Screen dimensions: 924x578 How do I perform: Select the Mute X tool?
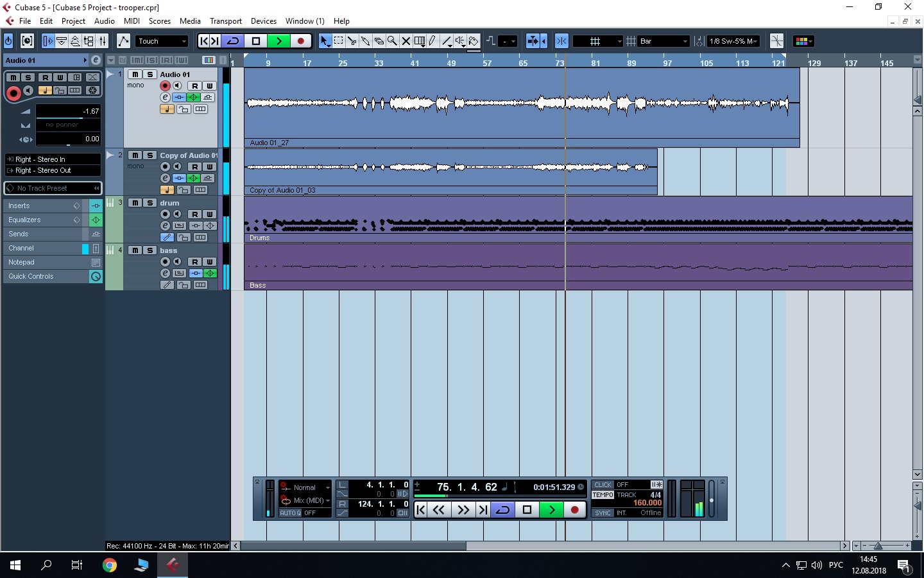tap(406, 41)
